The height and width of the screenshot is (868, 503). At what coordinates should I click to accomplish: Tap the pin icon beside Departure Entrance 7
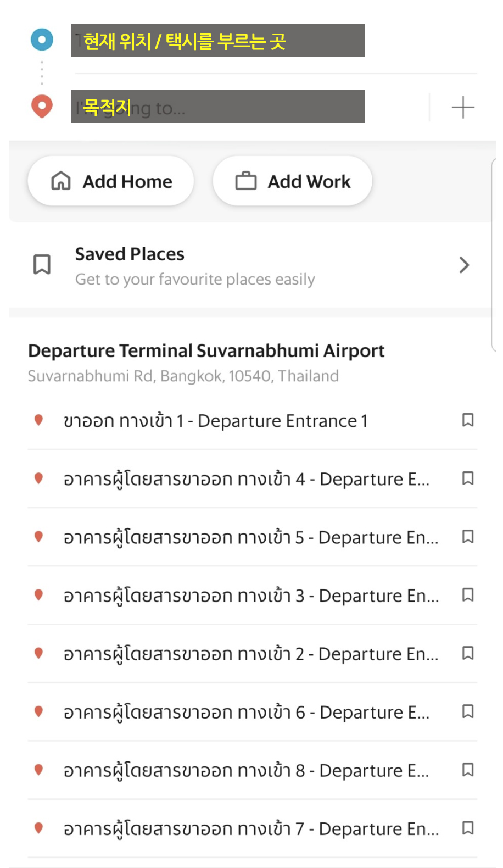(38, 828)
